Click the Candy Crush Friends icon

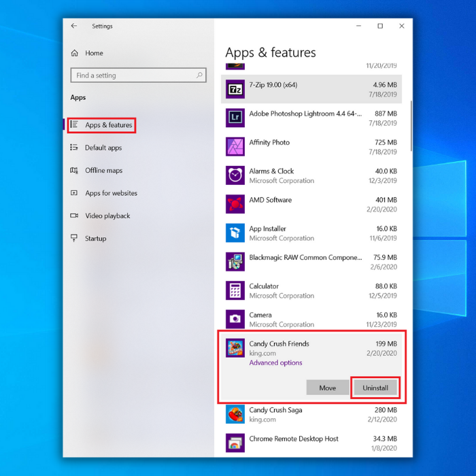pos(235,348)
